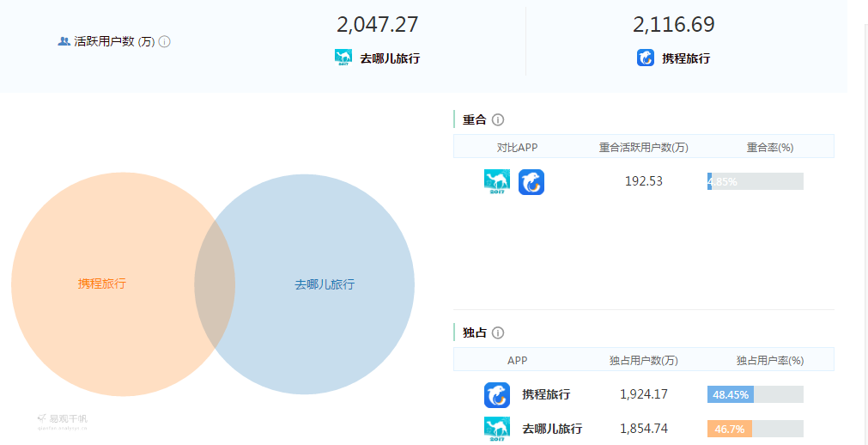Click the dolphin icon in overlap row

pyautogui.click(x=531, y=182)
